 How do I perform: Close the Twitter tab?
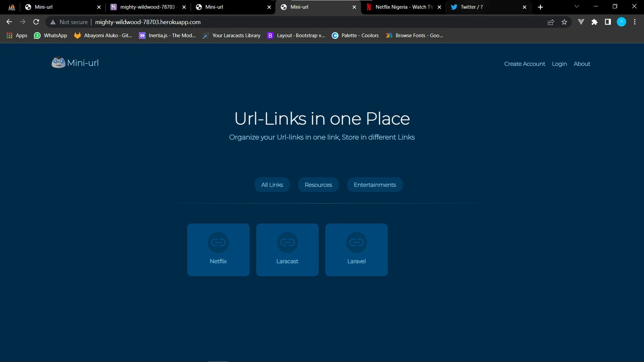click(x=525, y=7)
